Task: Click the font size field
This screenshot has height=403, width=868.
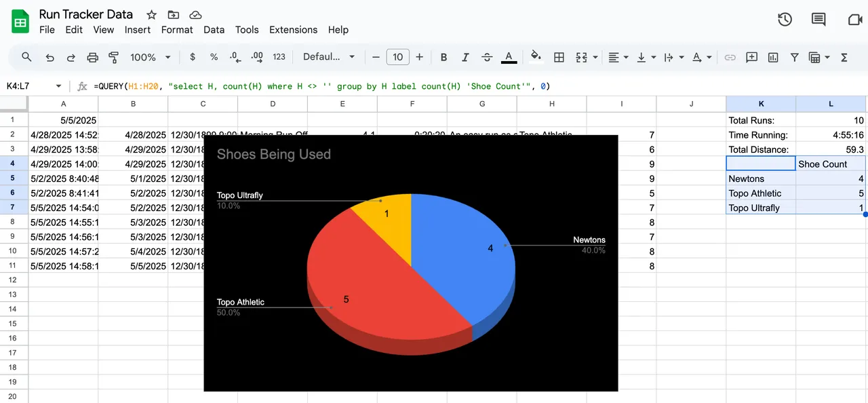Action: coord(397,57)
